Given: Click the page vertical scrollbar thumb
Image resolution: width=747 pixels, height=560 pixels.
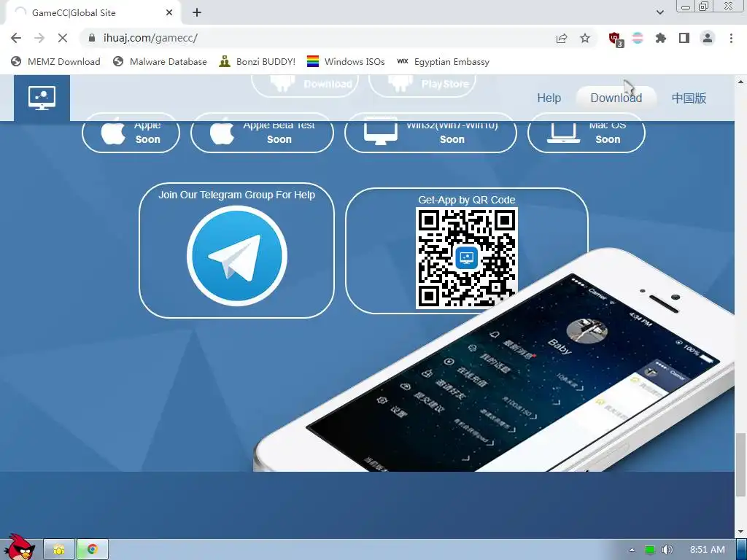Looking at the screenshot, I should (740, 464).
